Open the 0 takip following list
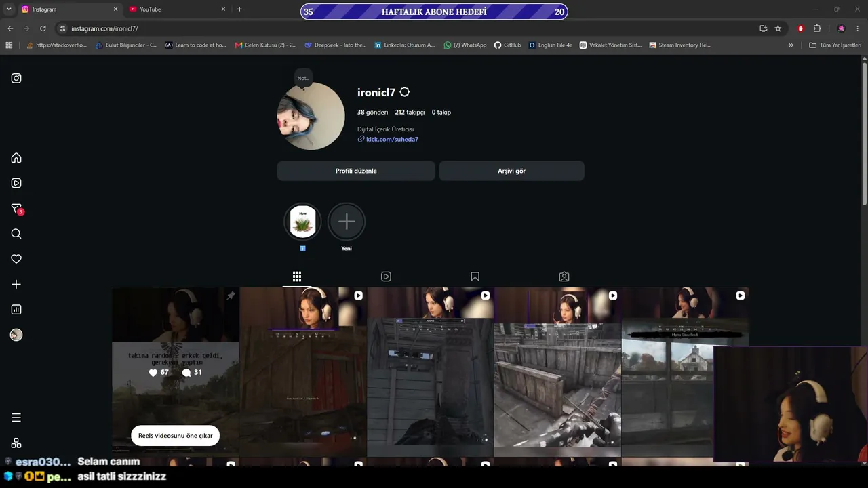The height and width of the screenshot is (488, 868). point(441,112)
